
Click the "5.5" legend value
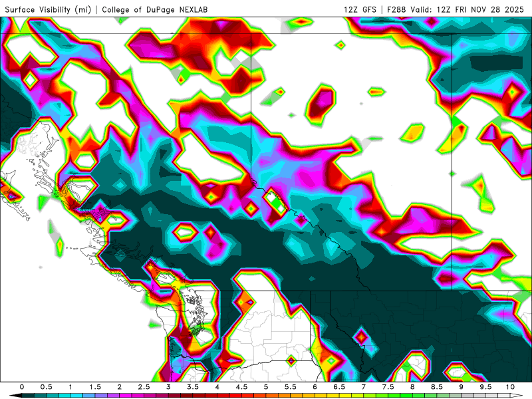coord(291,387)
